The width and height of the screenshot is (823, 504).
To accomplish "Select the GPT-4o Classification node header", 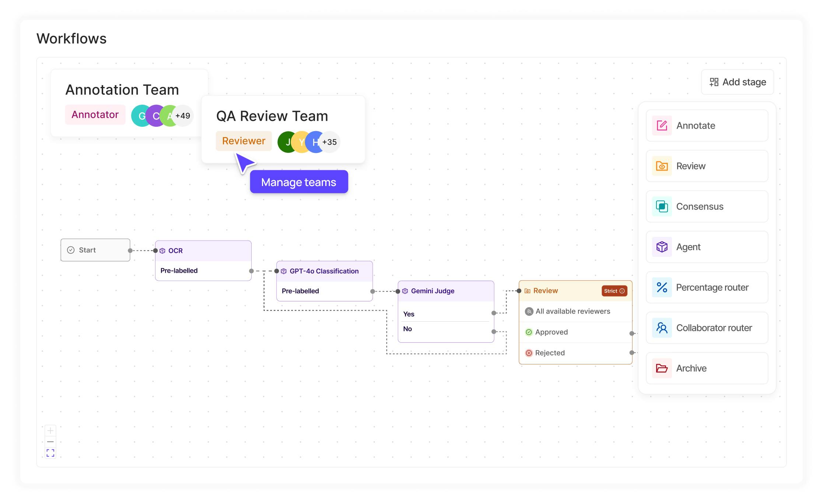I will pyautogui.click(x=325, y=271).
